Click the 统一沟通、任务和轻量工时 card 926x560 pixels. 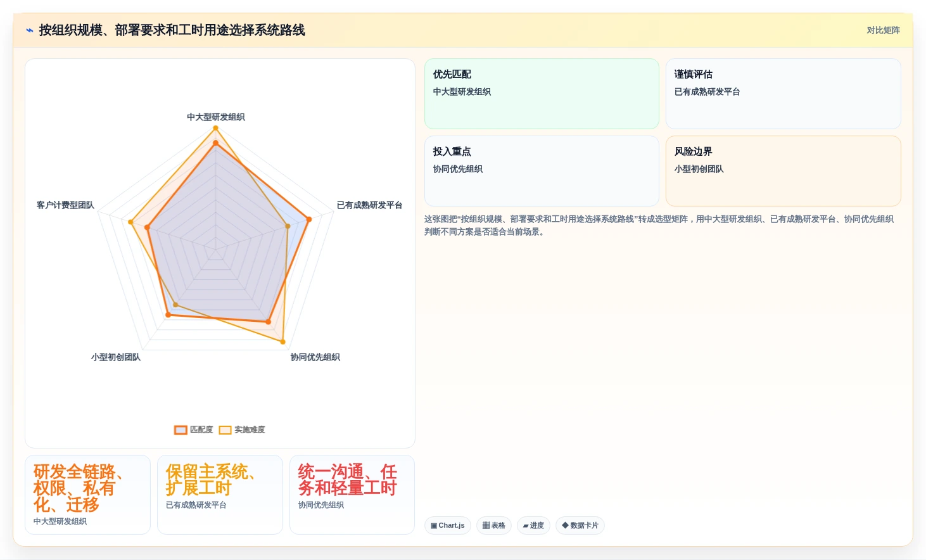point(352,495)
